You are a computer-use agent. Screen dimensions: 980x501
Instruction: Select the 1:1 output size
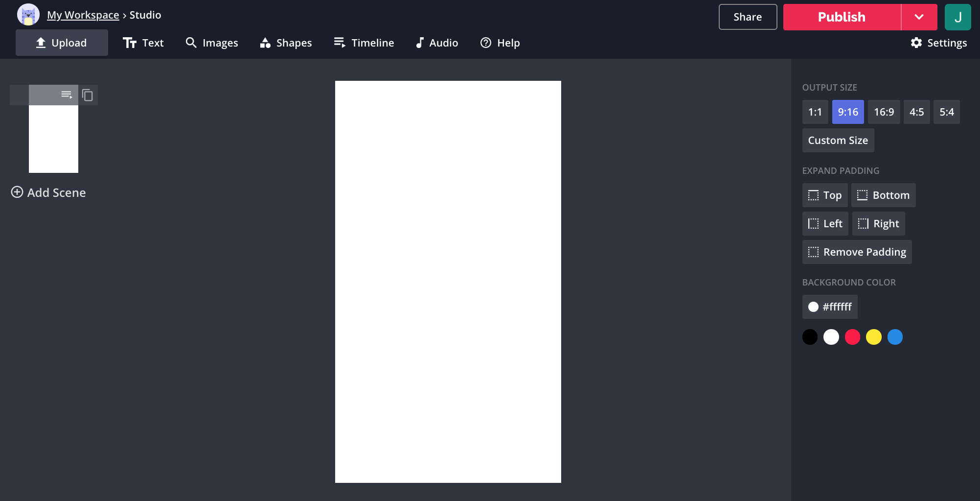pos(815,112)
